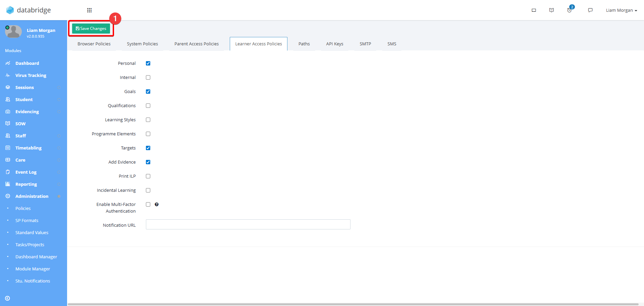The width and height of the screenshot is (644, 306).
Task: Switch to the Paths tab
Action: (304, 44)
